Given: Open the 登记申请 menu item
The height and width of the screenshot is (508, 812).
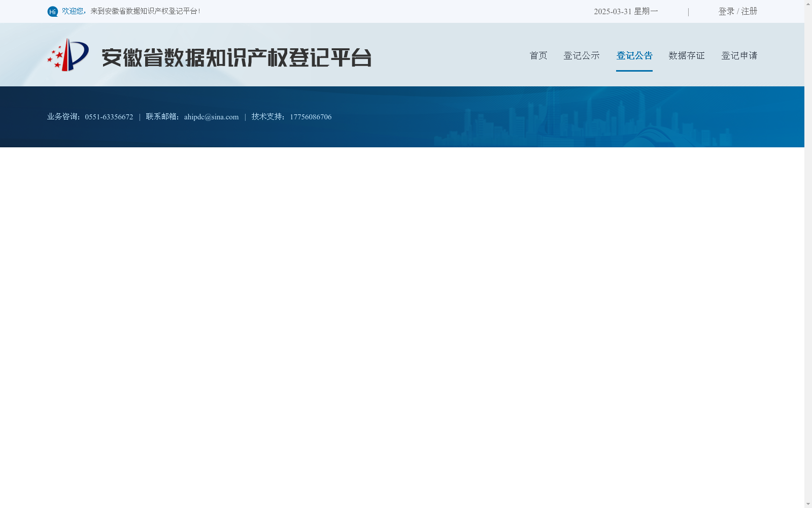Looking at the screenshot, I should pyautogui.click(x=739, y=55).
